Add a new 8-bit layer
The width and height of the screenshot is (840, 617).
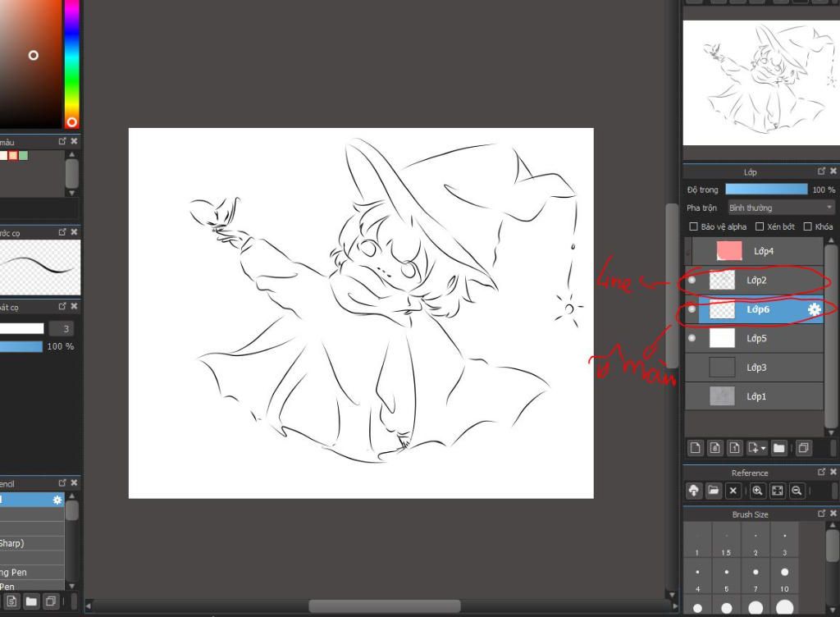[x=715, y=448]
